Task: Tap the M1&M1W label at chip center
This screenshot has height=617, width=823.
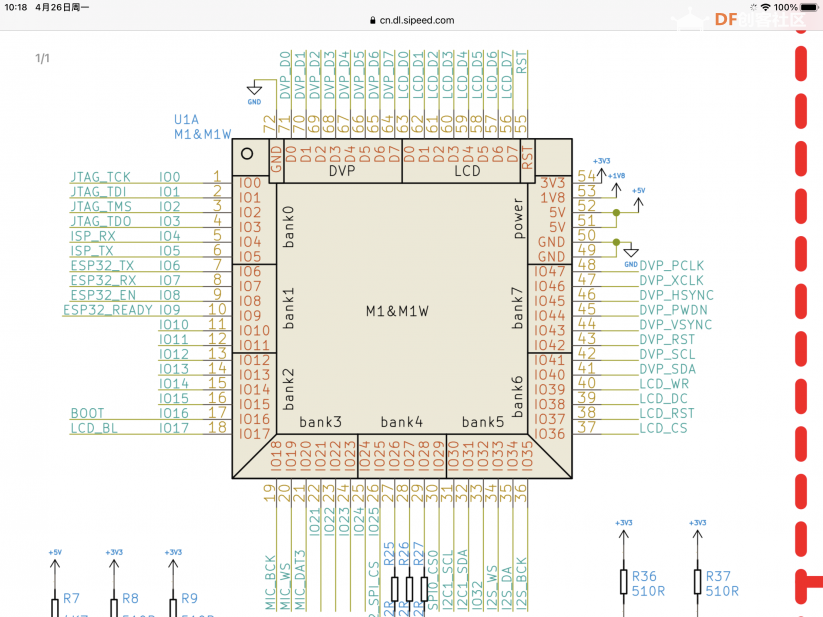Action: [x=397, y=311]
